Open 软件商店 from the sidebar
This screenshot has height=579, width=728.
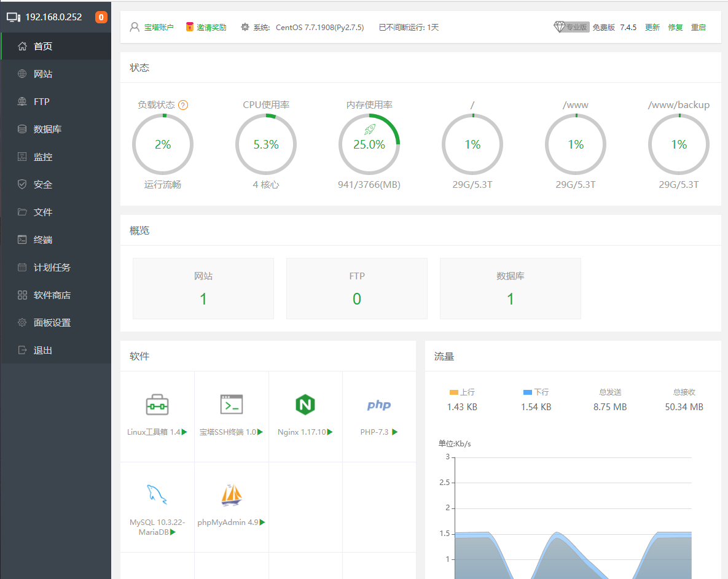52,295
